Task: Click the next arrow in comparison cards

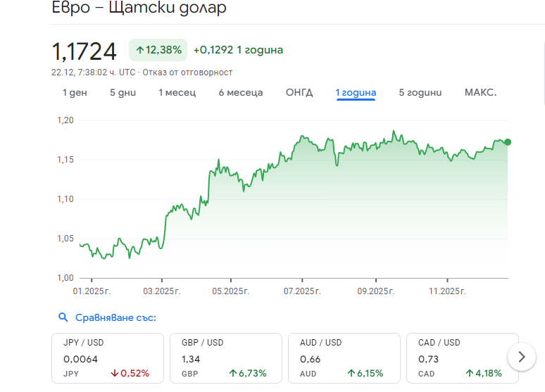Action: pyautogui.click(x=521, y=357)
